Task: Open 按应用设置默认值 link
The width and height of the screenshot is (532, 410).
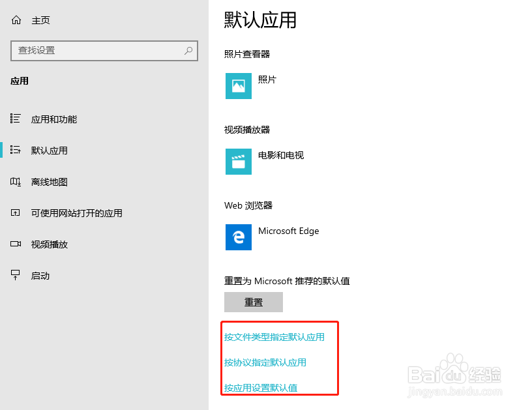Action: 261,388
